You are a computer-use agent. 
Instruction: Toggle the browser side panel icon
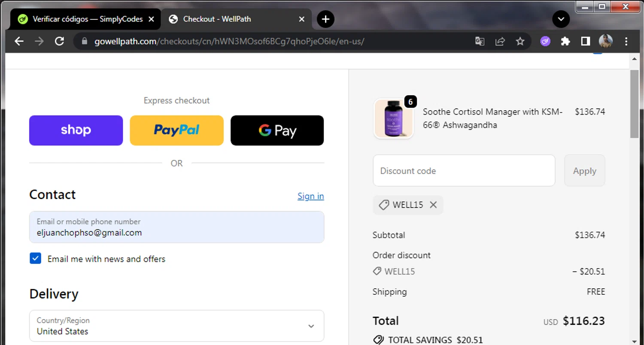585,41
